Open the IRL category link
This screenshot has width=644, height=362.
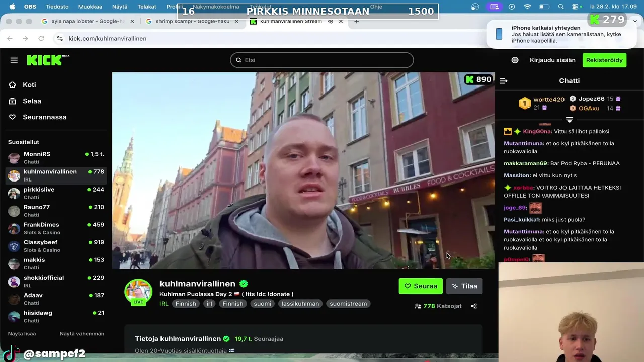coord(164,304)
